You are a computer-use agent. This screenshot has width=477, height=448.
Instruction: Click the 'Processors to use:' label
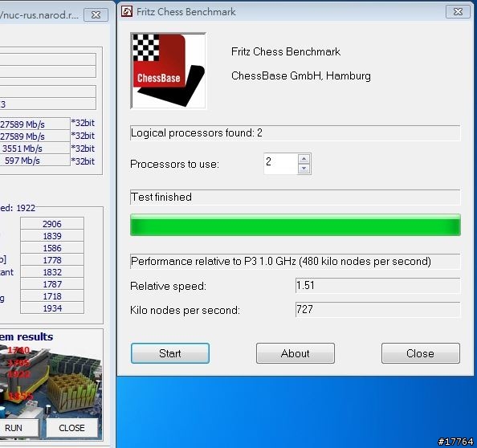coord(174,164)
